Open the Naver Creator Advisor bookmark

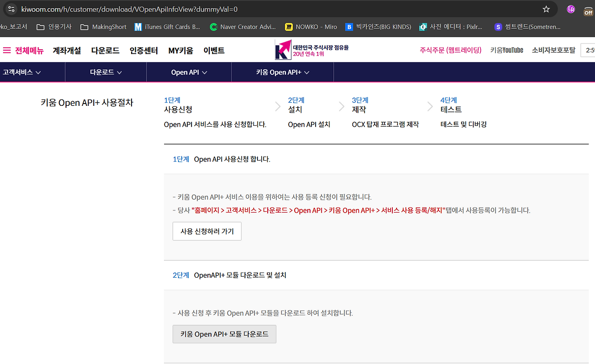point(243,27)
